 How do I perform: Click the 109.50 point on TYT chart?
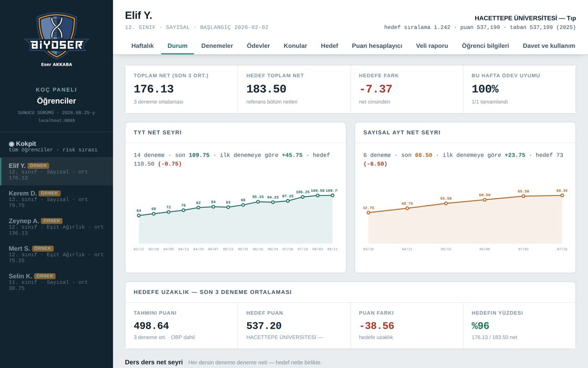tap(318, 196)
